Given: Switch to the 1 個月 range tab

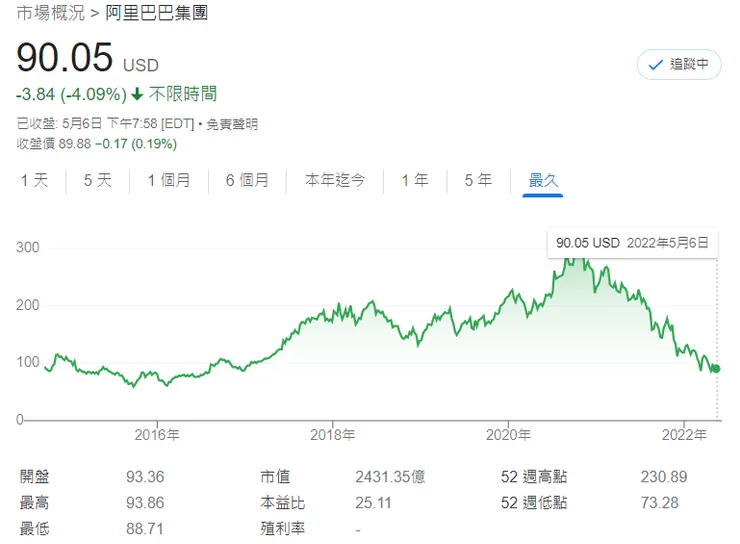Looking at the screenshot, I should tap(169, 180).
